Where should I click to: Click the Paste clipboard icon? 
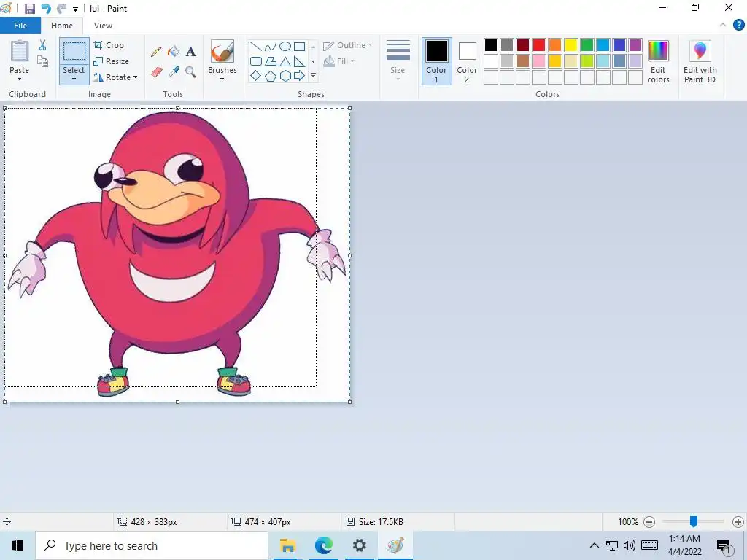click(20, 51)
